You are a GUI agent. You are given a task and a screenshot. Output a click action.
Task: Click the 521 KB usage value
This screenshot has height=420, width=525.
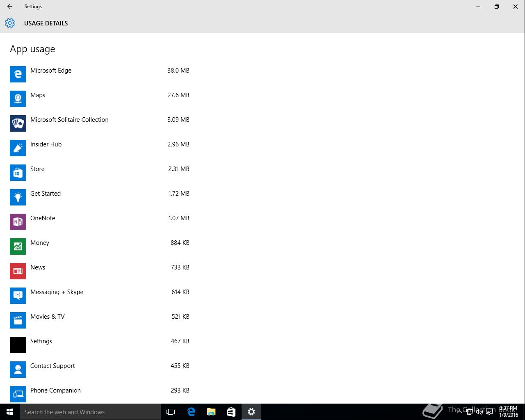(180, 317)
